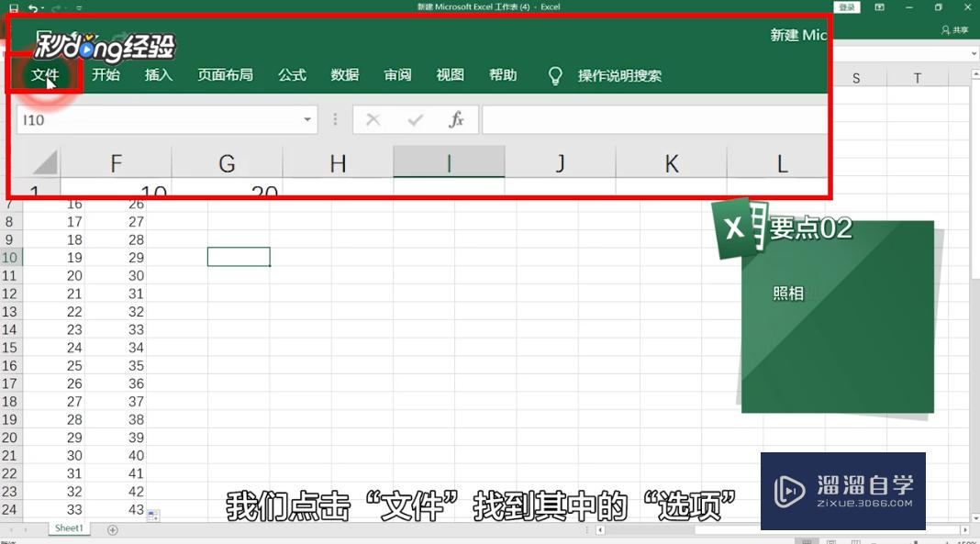Adjust the zoom slider in the status bar
The image size is (980, 544).
pyautogui.click(x=914, y=541)
